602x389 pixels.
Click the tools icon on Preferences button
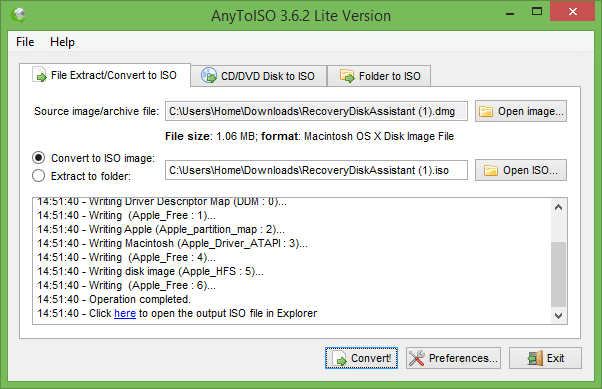point(417,358)
